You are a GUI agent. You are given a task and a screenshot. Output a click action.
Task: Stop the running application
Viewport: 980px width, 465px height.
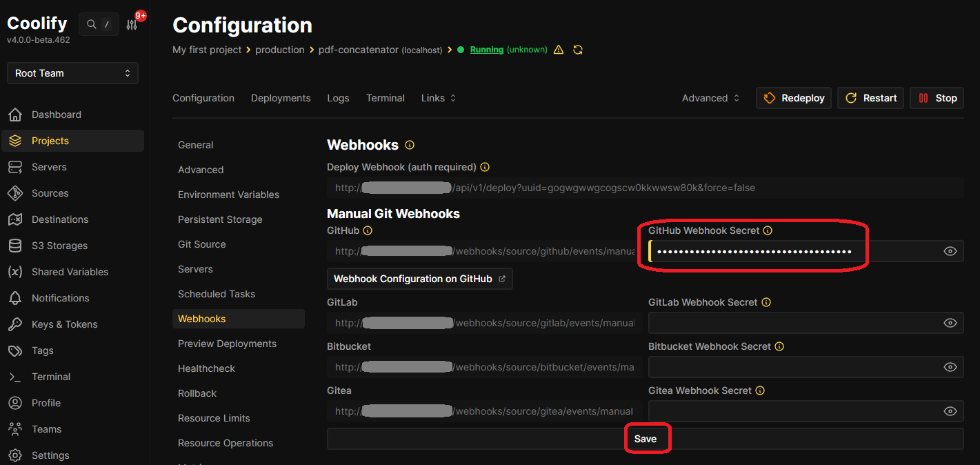click(x=937, y=98)
